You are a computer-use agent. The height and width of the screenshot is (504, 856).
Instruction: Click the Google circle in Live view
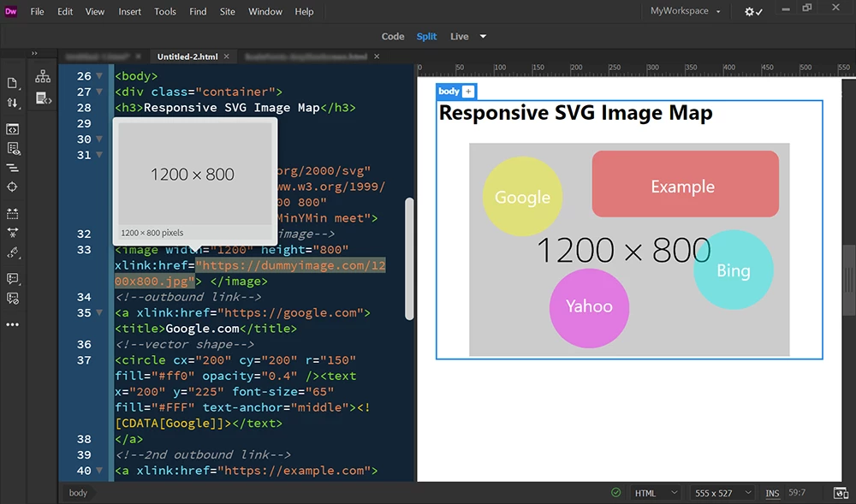[x=522, y=196]
